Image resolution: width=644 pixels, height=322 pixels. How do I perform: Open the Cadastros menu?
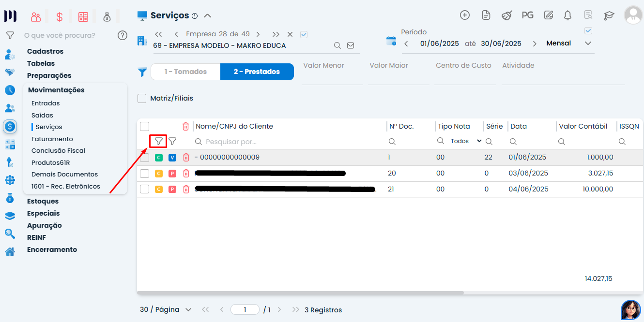(45, 51)
